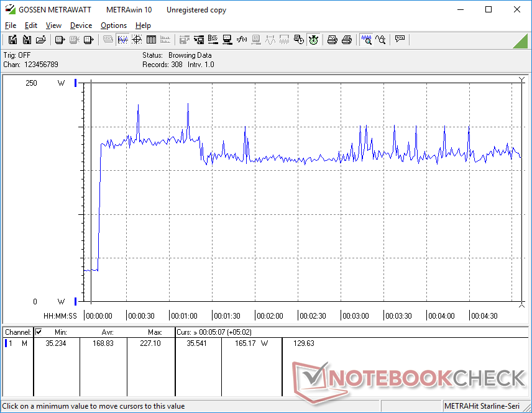Image resolution: width=532 pixels, height=413 pixels.
Task: Click the grayed-out meter display settings icon
Action: [256, 40]
